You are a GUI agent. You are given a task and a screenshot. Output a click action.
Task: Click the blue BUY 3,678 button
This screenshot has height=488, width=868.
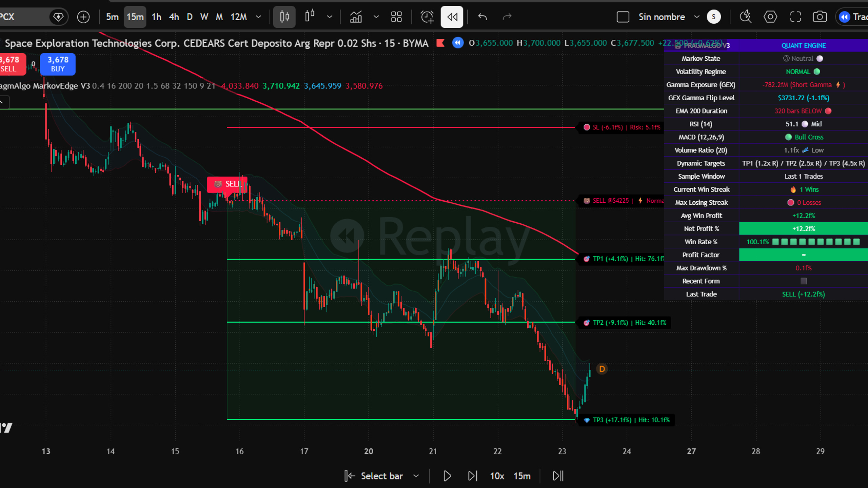point(58,64)
